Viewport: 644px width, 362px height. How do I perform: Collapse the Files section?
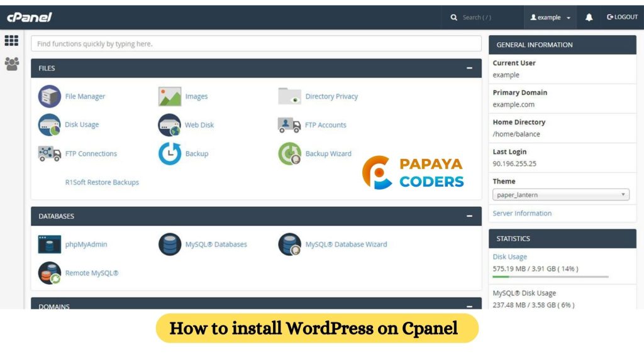(469, 68)
